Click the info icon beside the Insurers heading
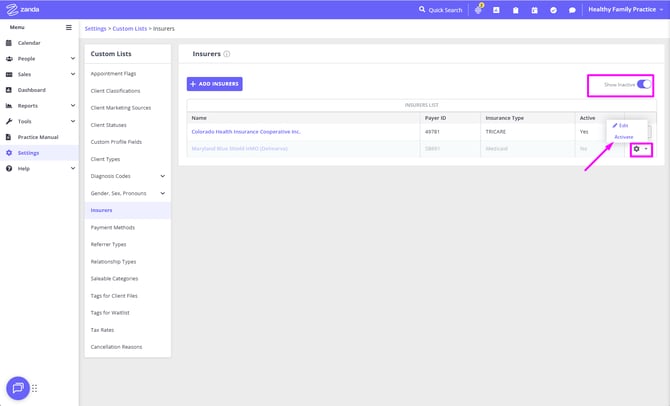 tap(227, 54)
